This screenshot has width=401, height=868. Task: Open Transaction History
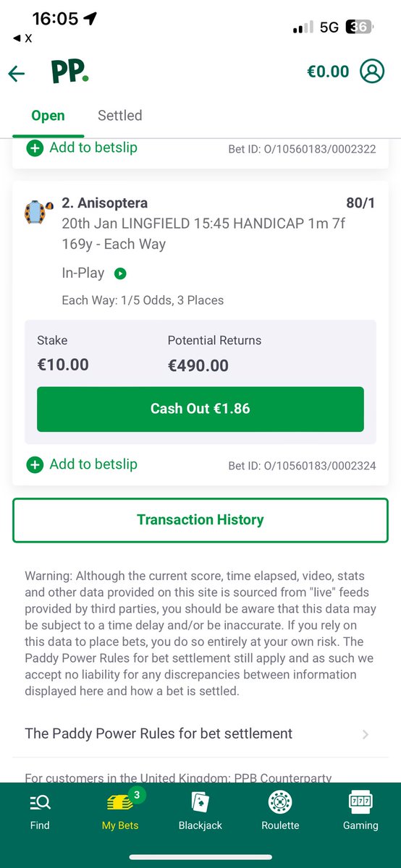(200, 520)
